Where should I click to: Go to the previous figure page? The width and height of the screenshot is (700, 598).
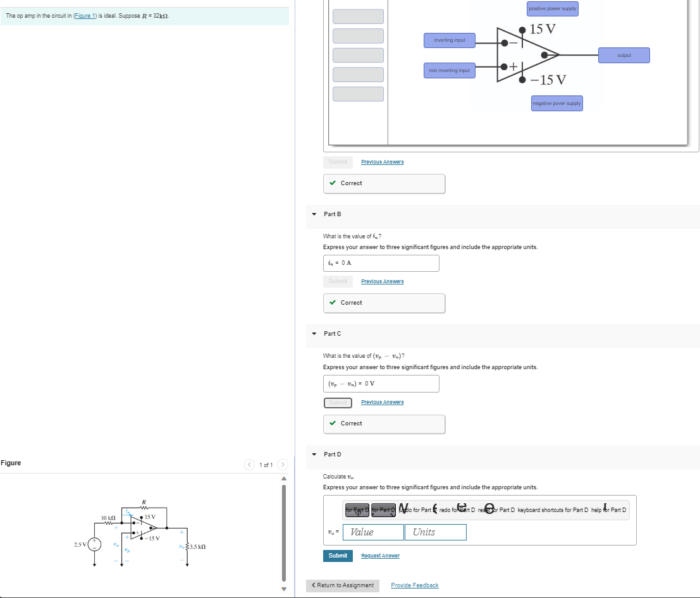click(x=250, y=464)
